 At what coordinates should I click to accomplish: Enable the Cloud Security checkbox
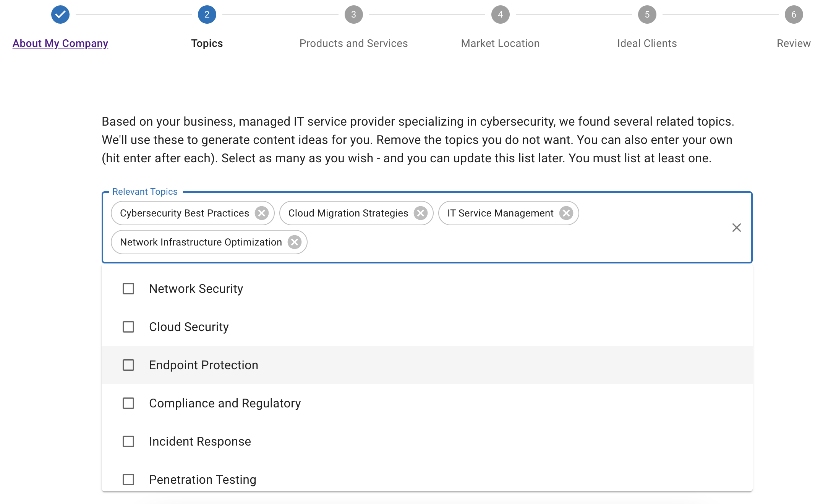click(128, 327)
